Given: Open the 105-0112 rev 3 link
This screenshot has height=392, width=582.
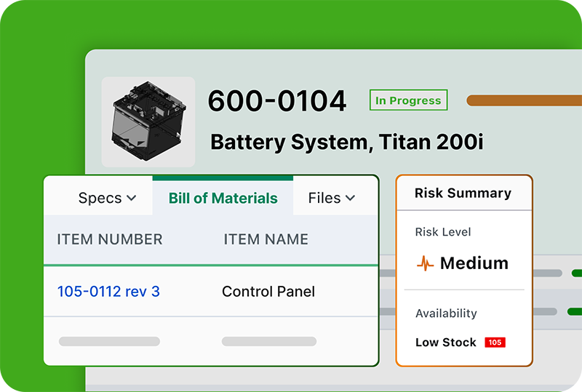Looking at the screenshot, I should (108, 292).
